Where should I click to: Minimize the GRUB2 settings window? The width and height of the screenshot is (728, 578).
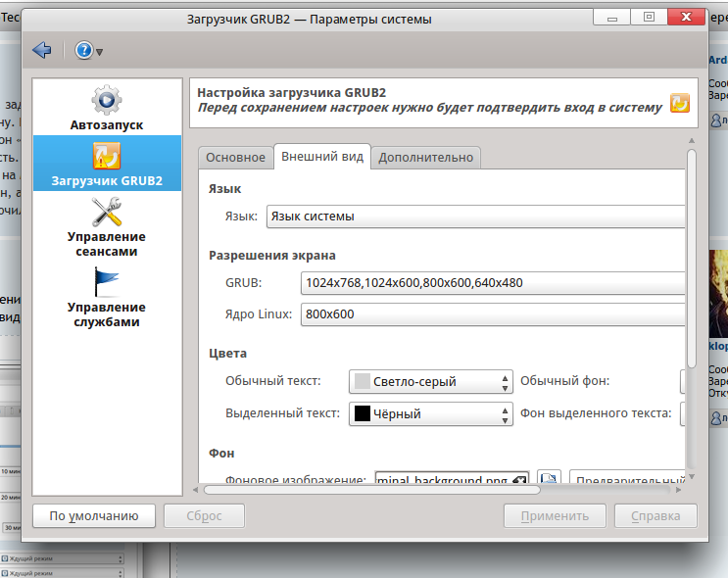612,18
